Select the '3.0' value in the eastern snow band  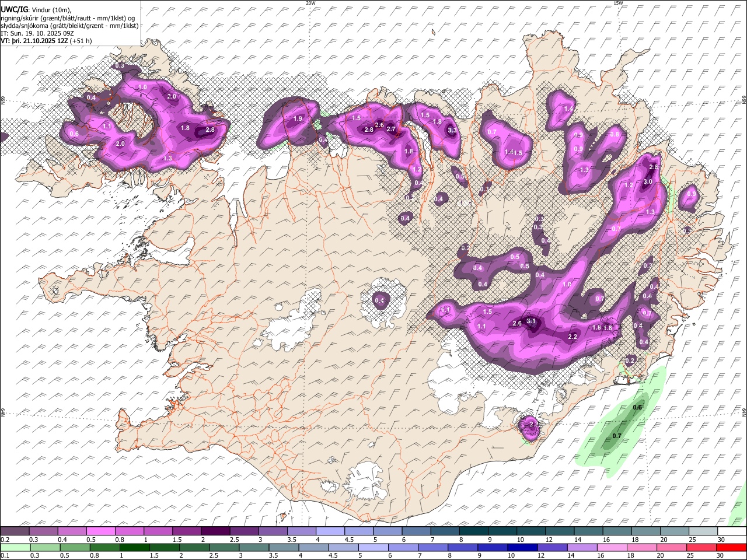click(x=647, y=182)
